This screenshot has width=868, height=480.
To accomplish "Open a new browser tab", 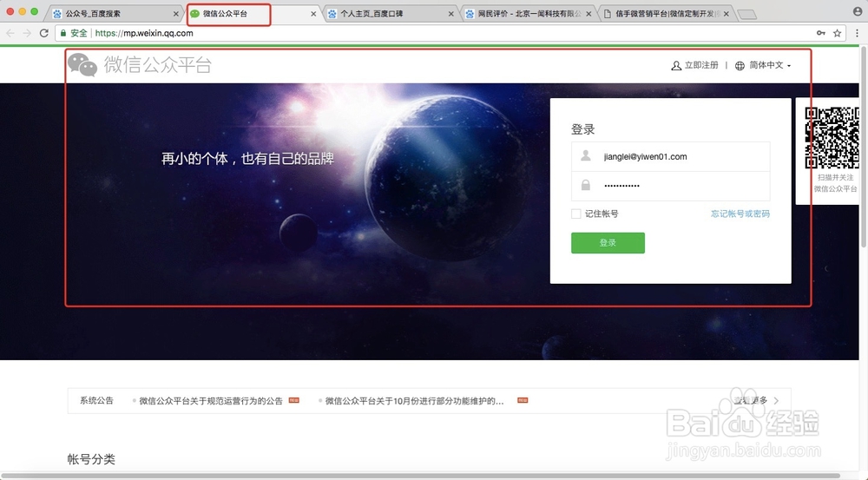I will click(747, 15).
